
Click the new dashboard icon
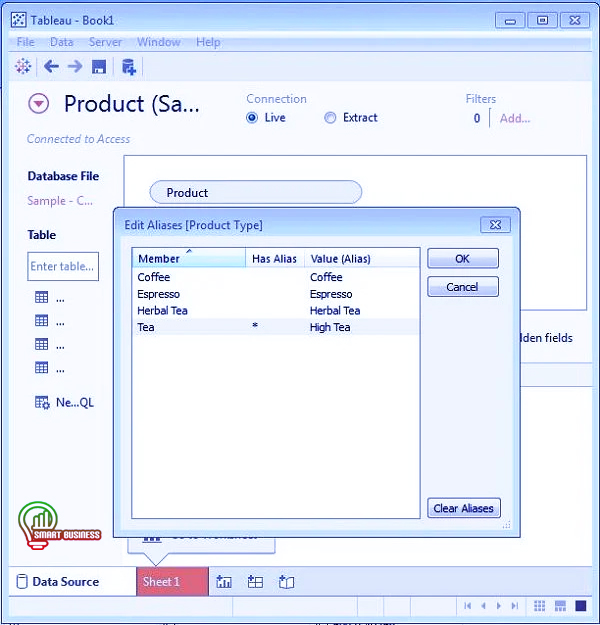point(255,582)
